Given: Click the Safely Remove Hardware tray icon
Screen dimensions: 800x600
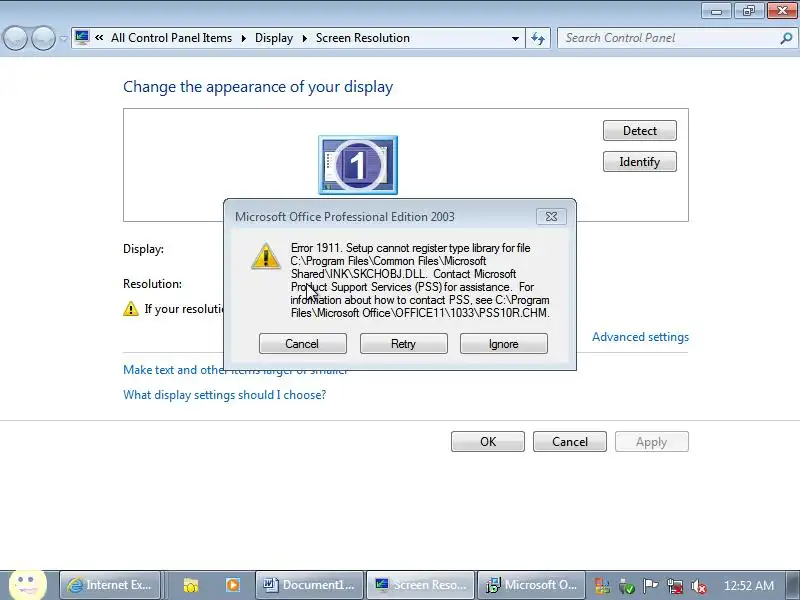Looking at the screenshot, I should tap(627, 586).
